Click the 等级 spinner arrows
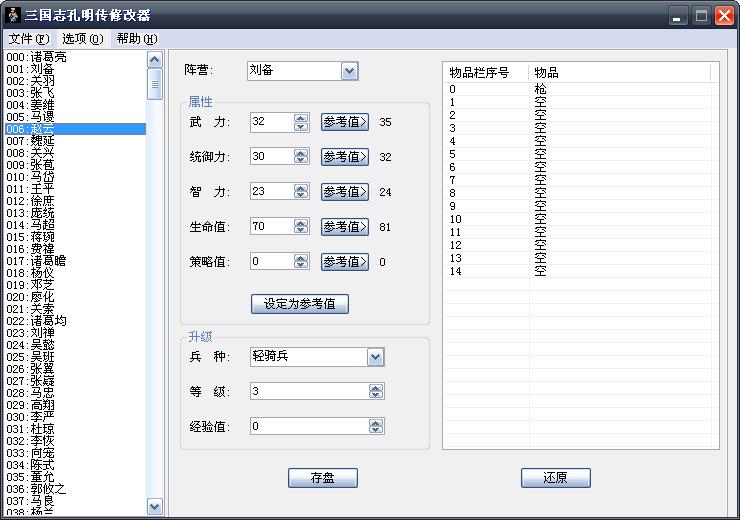The width and height of the screenshot is (740, 520). pyautogui.click(x=375, y=391)
